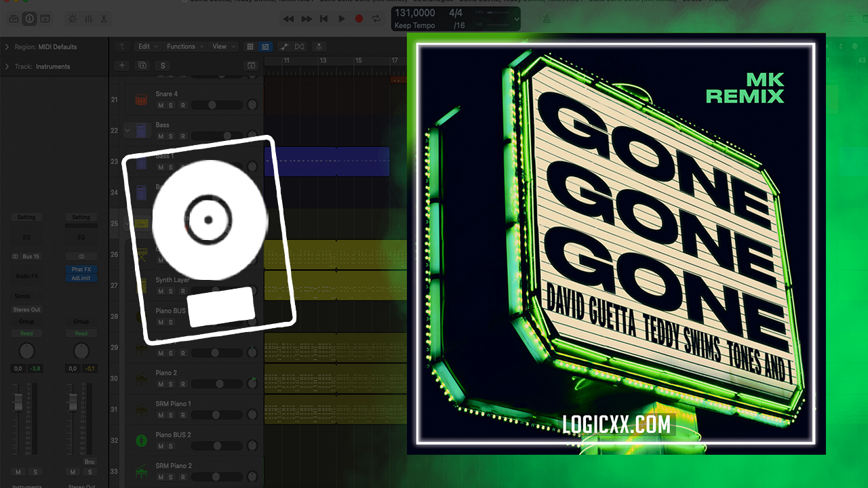868x488 pixels.
Task: Toggle the Inspector info button
Action: 29,19
